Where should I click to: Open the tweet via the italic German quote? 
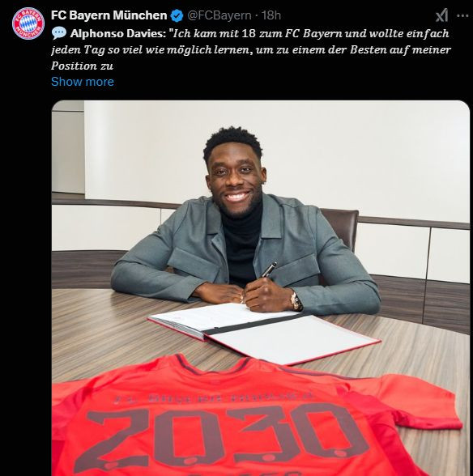250,49
